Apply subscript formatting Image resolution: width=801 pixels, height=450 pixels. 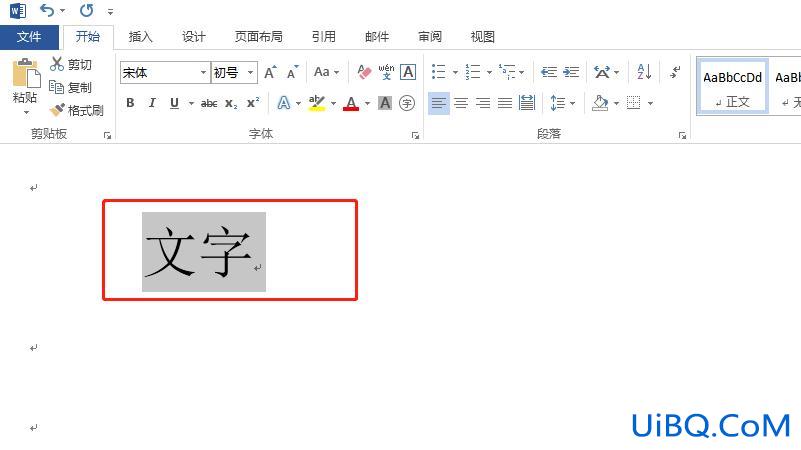pos(231,103)
